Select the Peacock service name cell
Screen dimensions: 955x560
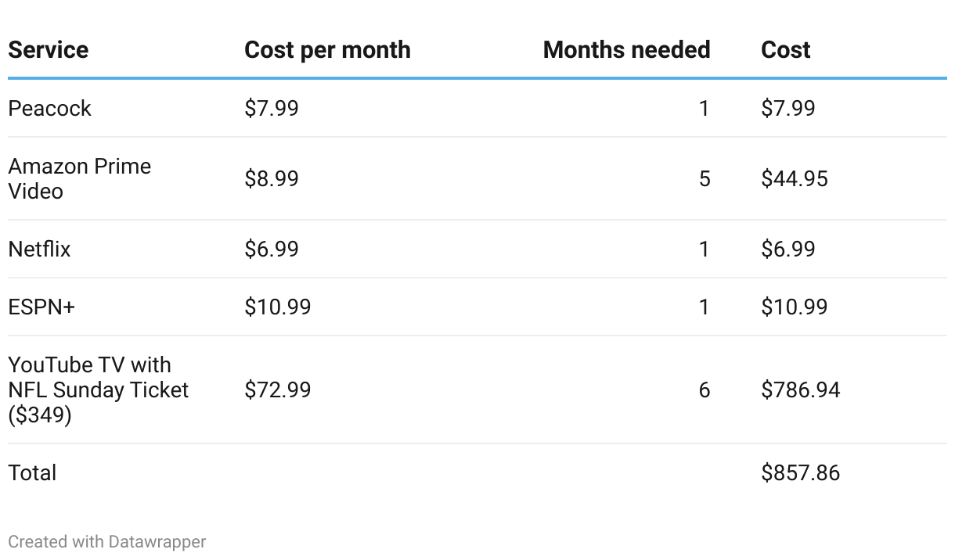49,108
